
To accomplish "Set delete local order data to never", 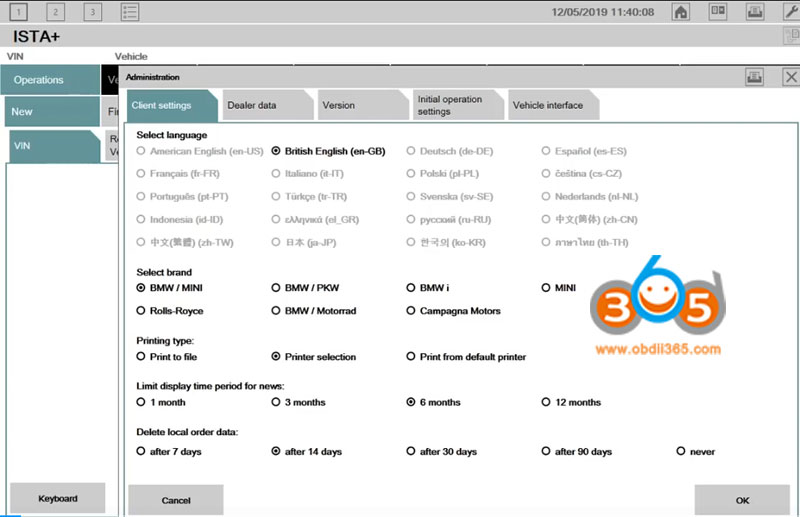I will [696, 452].
